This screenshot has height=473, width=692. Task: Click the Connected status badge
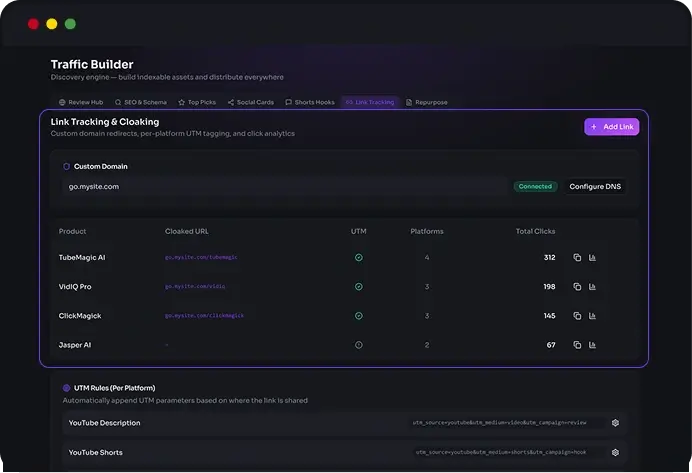point(535,186)
